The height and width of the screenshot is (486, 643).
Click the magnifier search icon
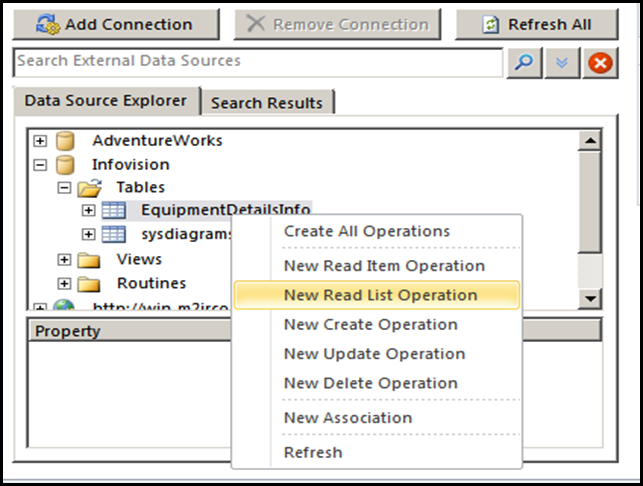point(524,63)
